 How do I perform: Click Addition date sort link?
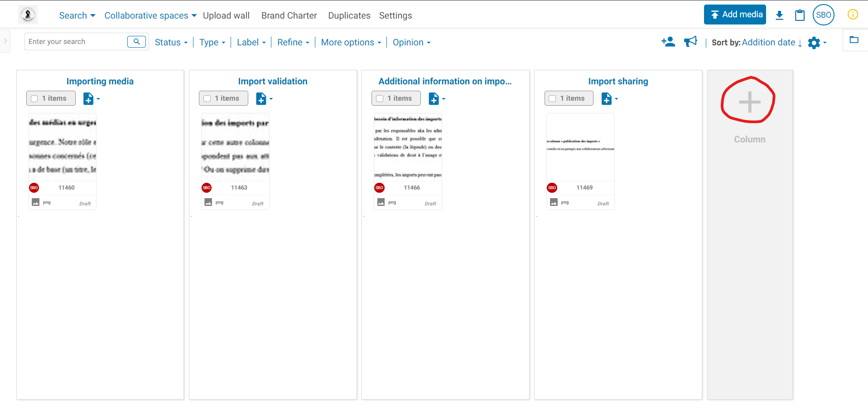[x=768, y=42]
